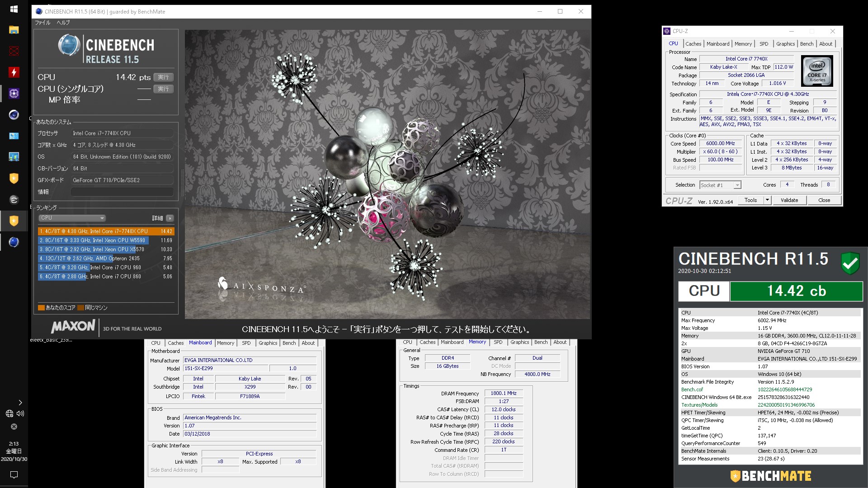Click the upper BenchMate shield taskbar icon
Viewport: 868px width, 488px height.
14,178
